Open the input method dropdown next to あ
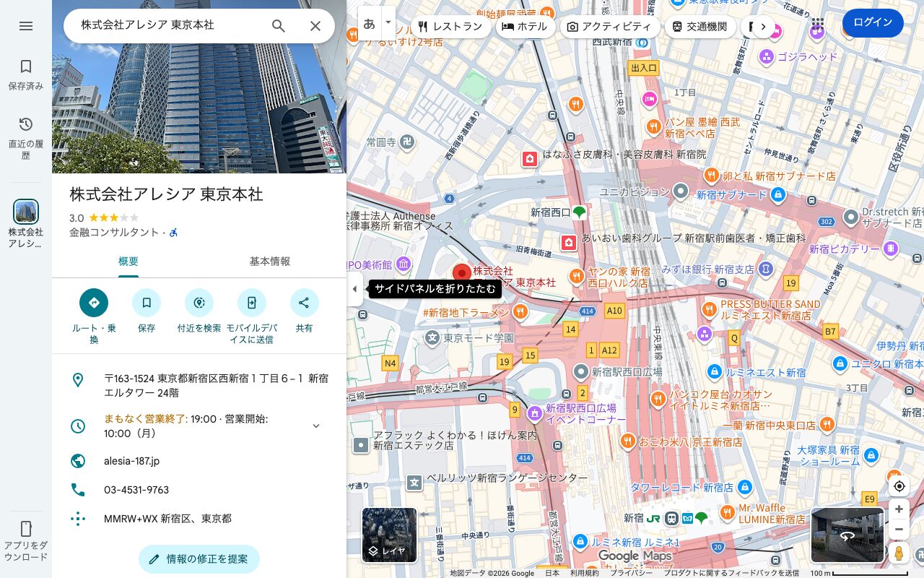Viewport: 924px width, 578px height. click(388, 22)
